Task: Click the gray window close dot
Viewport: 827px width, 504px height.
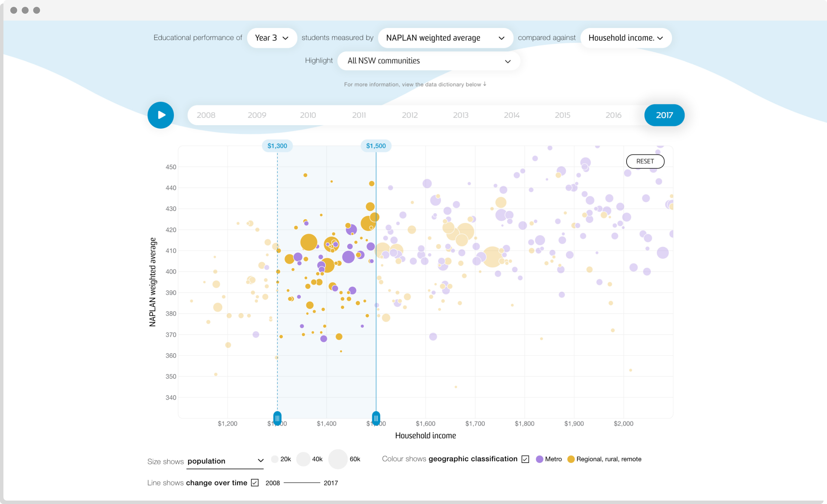Action: (x=14, y=10)
